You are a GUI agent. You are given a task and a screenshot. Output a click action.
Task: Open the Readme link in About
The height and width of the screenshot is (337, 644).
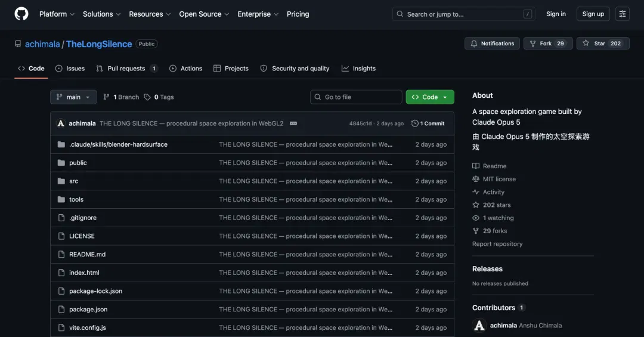[x=490, y=166]
